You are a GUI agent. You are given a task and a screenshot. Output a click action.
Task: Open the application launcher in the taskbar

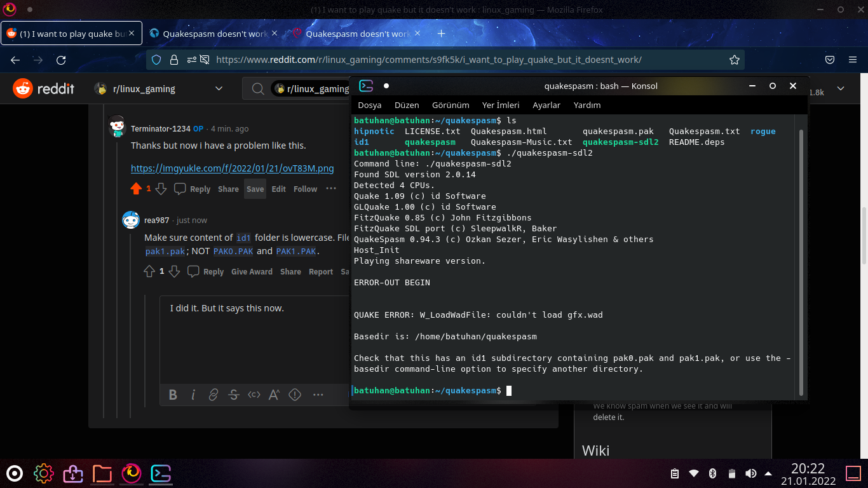point(15,473)
